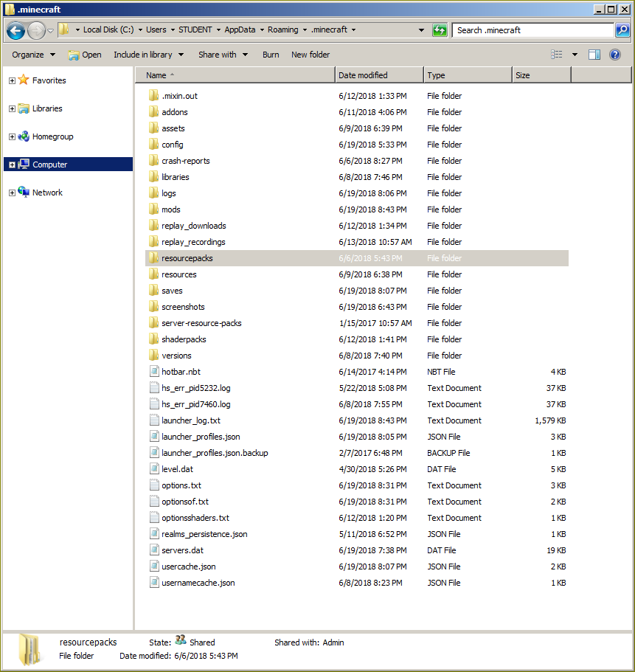Image resolution: width=635 pixels, height=672 pixels.
Task: Select the options.txt file icon
Action: coord(154,485)
